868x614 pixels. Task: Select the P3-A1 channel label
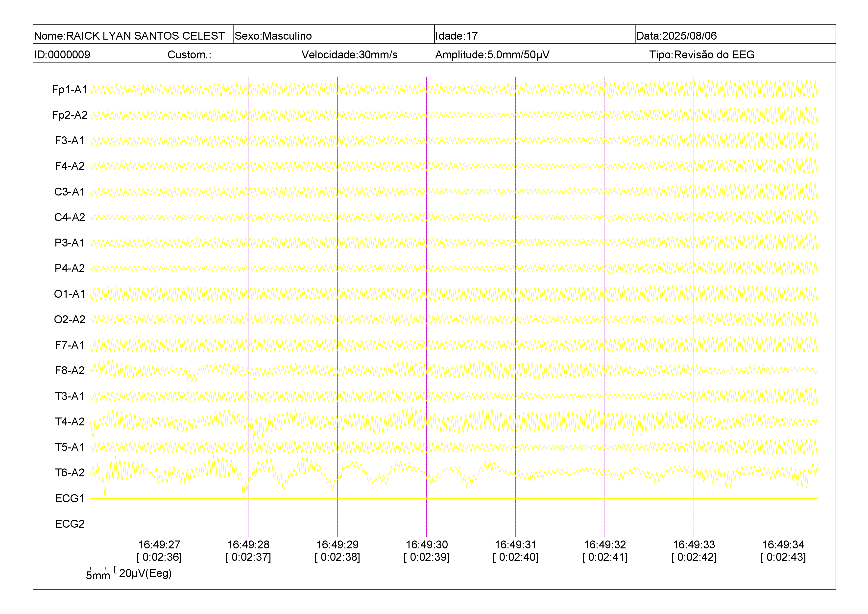(x=70, y=243)
